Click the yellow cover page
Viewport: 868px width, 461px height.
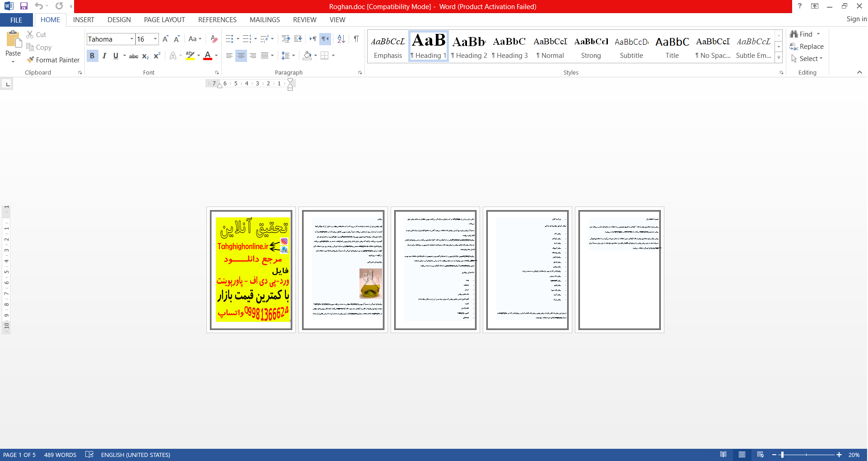tap(251, 270)
